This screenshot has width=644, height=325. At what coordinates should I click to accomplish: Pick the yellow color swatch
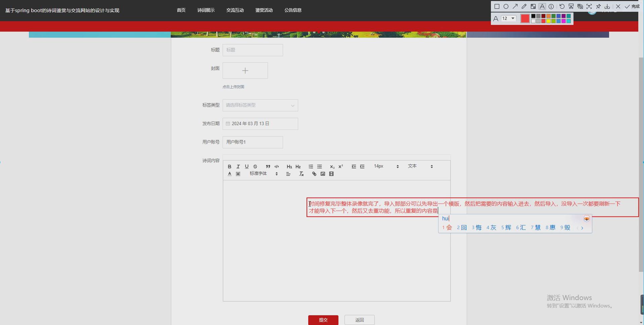549,21
